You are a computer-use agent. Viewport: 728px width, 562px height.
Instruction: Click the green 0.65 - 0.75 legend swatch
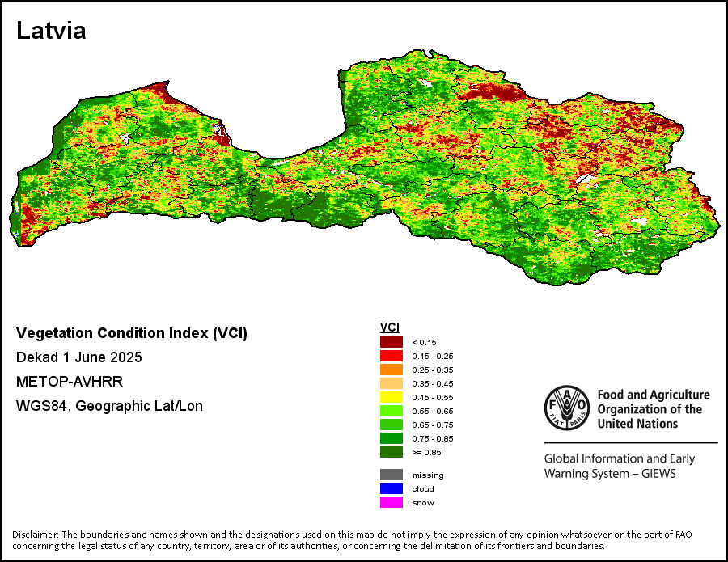click(392, 425)
